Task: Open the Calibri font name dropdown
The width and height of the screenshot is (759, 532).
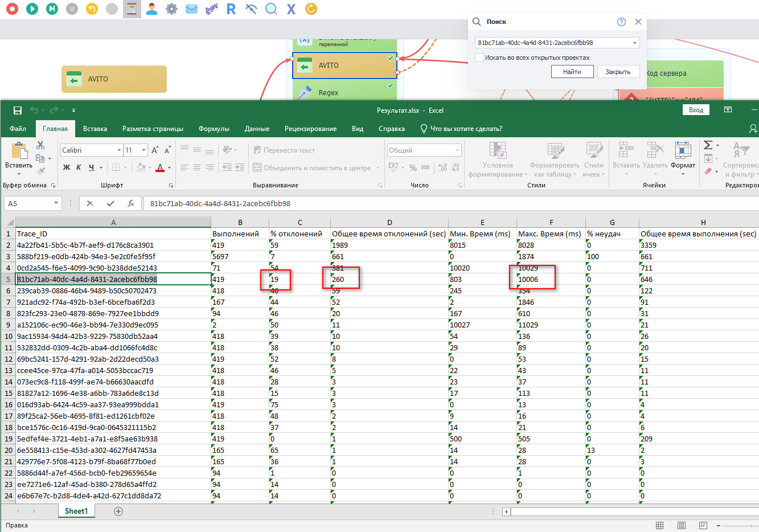Action: [119, 150]
